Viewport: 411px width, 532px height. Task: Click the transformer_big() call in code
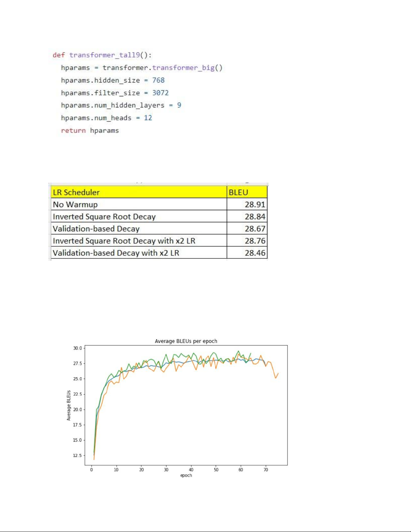tap(187, 68)
